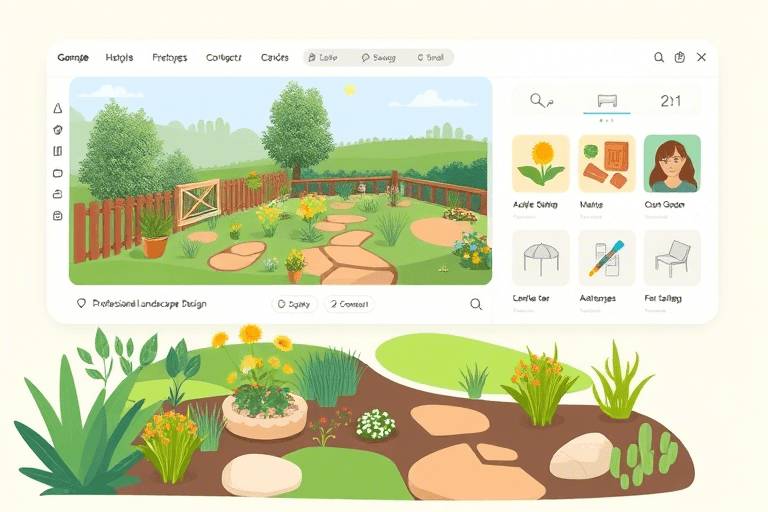
Task: Switch to the furniture bed tab
Action: [607, 101]
